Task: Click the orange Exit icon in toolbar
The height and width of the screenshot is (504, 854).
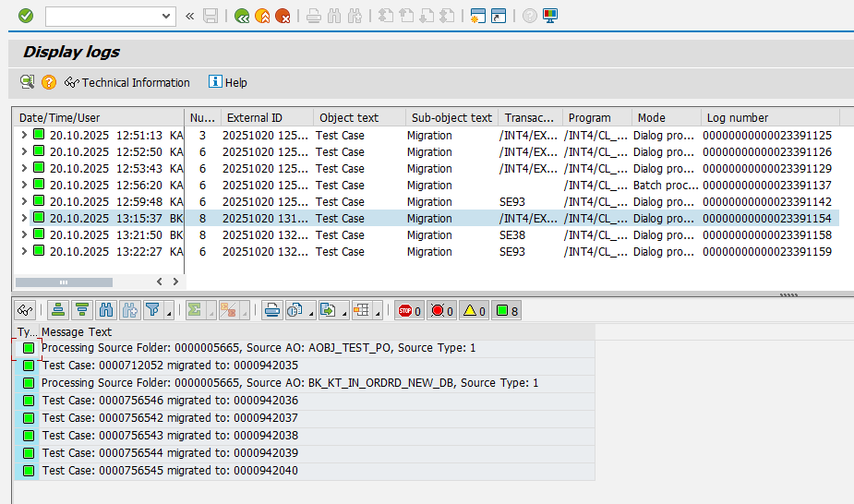Action: [262, 16]
